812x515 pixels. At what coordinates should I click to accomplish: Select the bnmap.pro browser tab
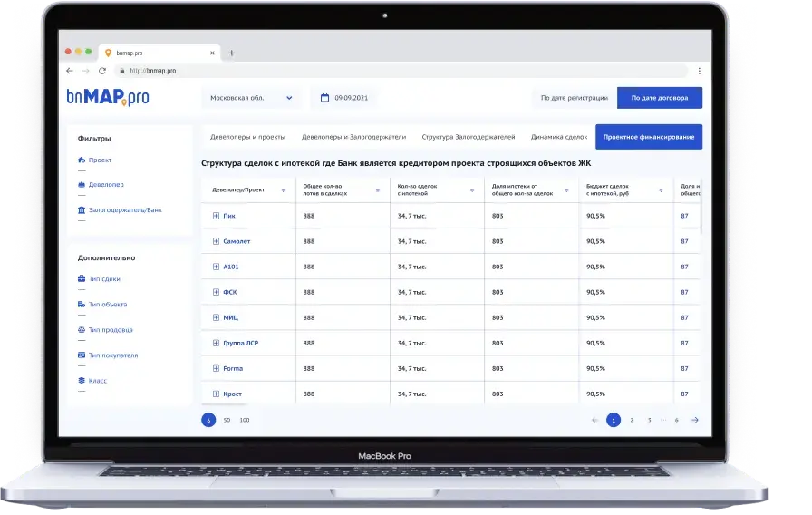point(159,53)
